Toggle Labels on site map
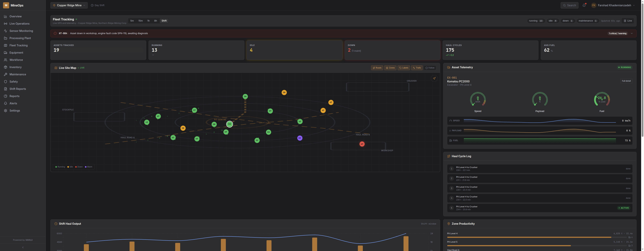This screenshot has height=251, width=644. click(404, 68)
